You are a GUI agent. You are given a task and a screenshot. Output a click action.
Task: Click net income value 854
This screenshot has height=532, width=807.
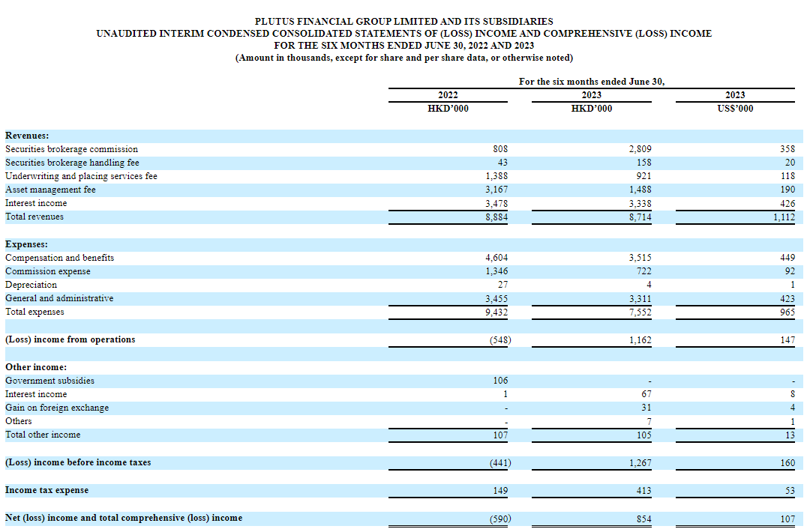click(x=643, y=518)
